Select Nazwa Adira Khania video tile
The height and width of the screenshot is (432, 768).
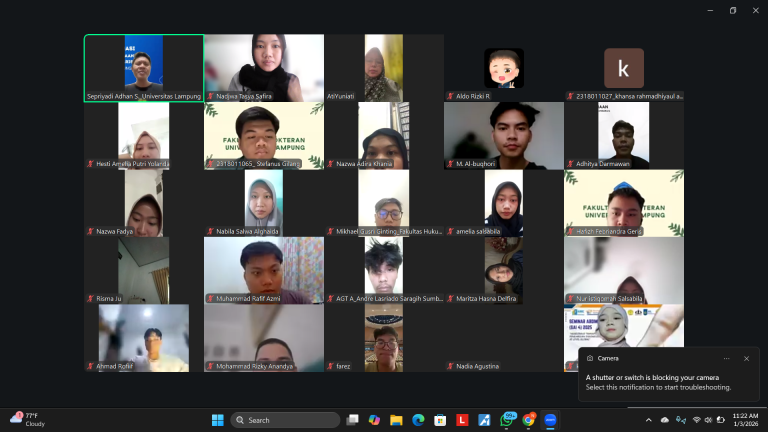(x=384, y=136)
